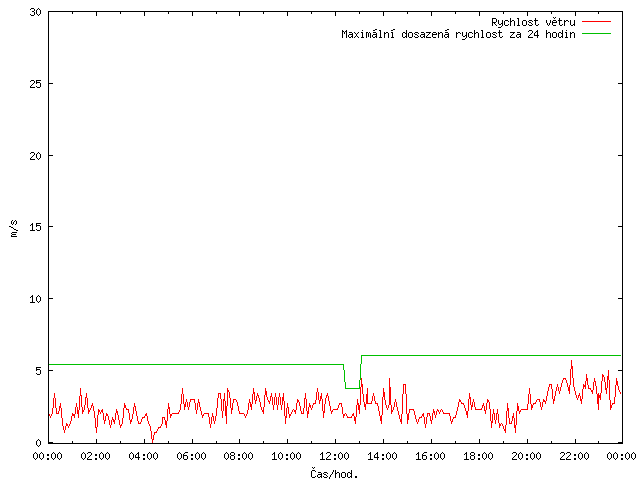Screen dimensions: 640x480
Task: Click the 20:00 time label
Action: tap(526, 456)
